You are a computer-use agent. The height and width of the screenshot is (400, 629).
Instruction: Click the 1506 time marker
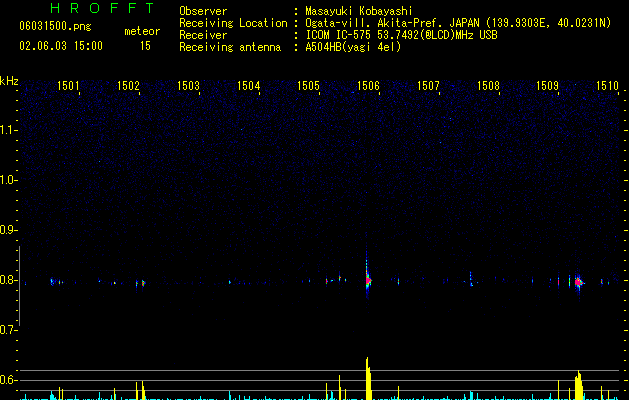tap(368, 86)
